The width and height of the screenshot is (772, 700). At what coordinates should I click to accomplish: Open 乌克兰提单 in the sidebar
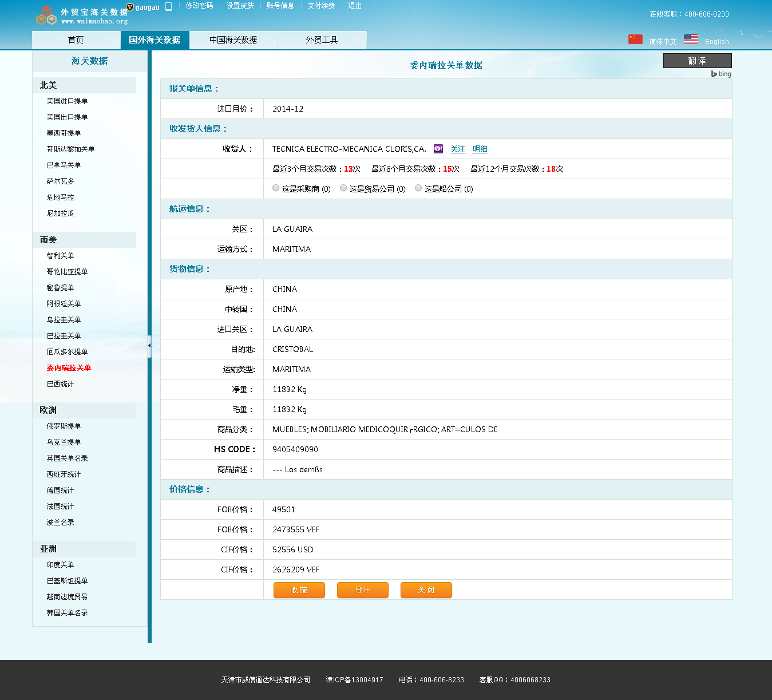click(64, 442)
